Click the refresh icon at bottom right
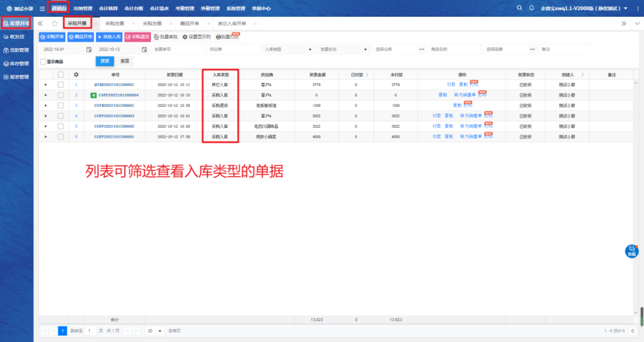The width and height of the screenshot is (644, 342). tap(633, 331)
